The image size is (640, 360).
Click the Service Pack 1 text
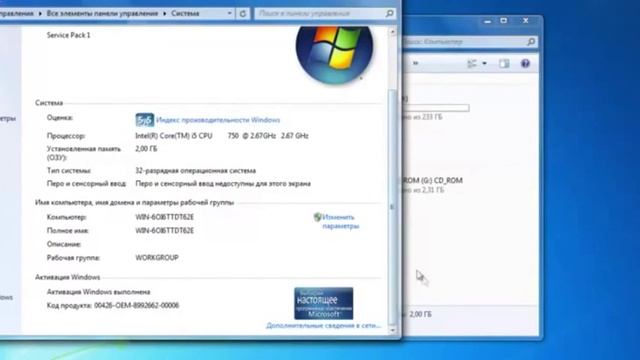click(x=69, y=35)
